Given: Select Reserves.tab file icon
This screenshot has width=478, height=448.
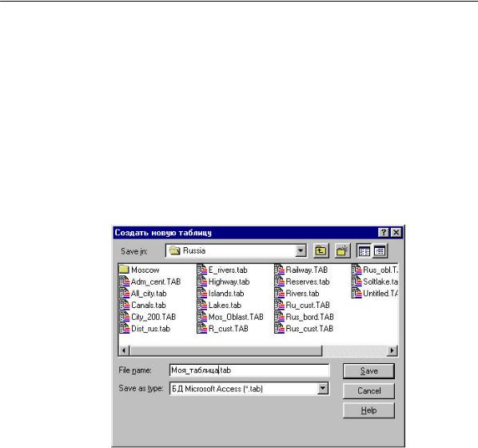Looking at the screenshot, I should pyautogui.click(x=279, y=282).
